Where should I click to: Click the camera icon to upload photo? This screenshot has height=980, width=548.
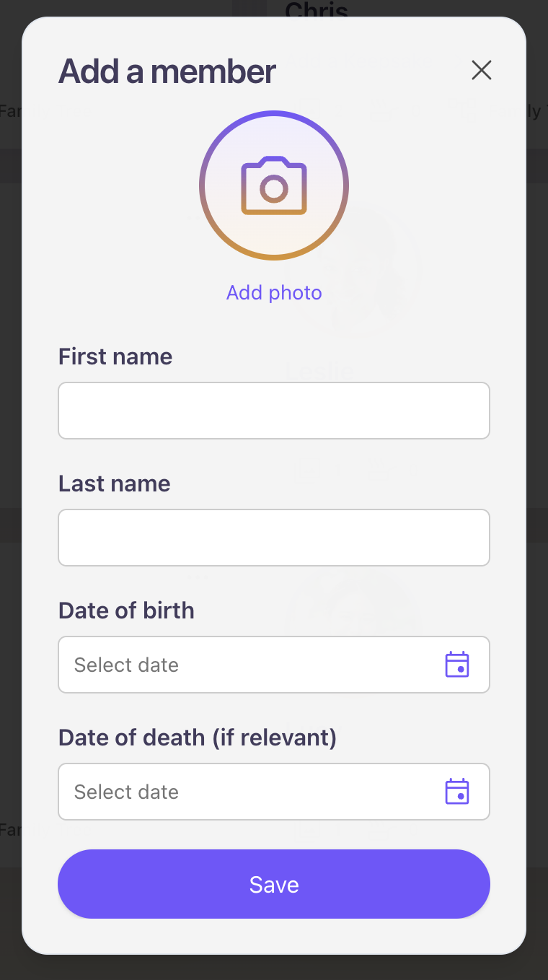(x=274, y=185)
